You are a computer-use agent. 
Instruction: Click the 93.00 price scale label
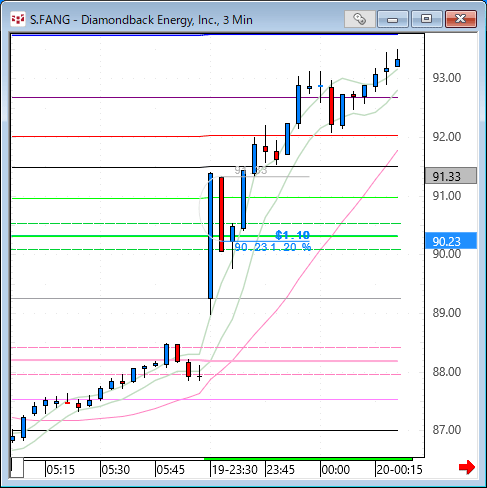click(447, 78)
